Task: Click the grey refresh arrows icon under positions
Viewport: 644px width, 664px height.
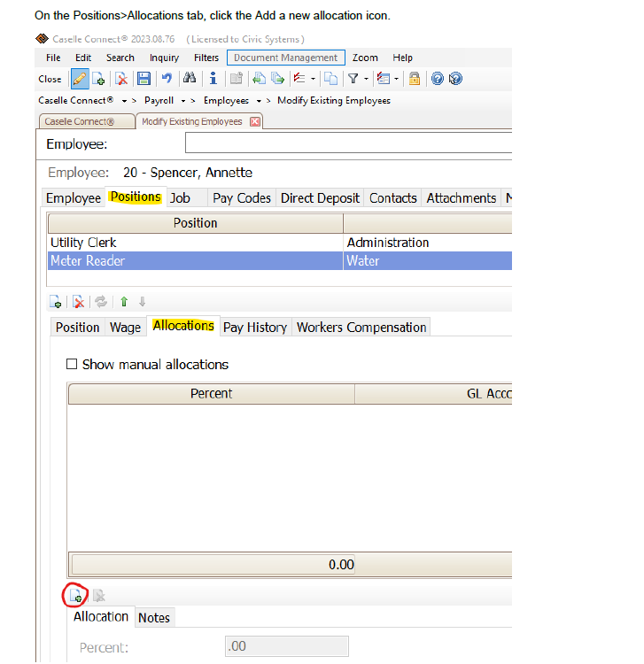Action: pos(101,302)
